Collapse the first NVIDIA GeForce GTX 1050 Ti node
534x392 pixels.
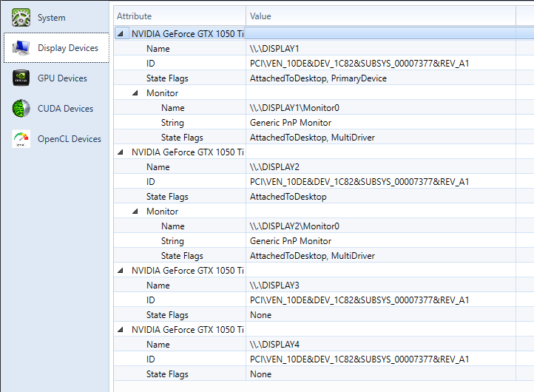(x=121, y=34)
